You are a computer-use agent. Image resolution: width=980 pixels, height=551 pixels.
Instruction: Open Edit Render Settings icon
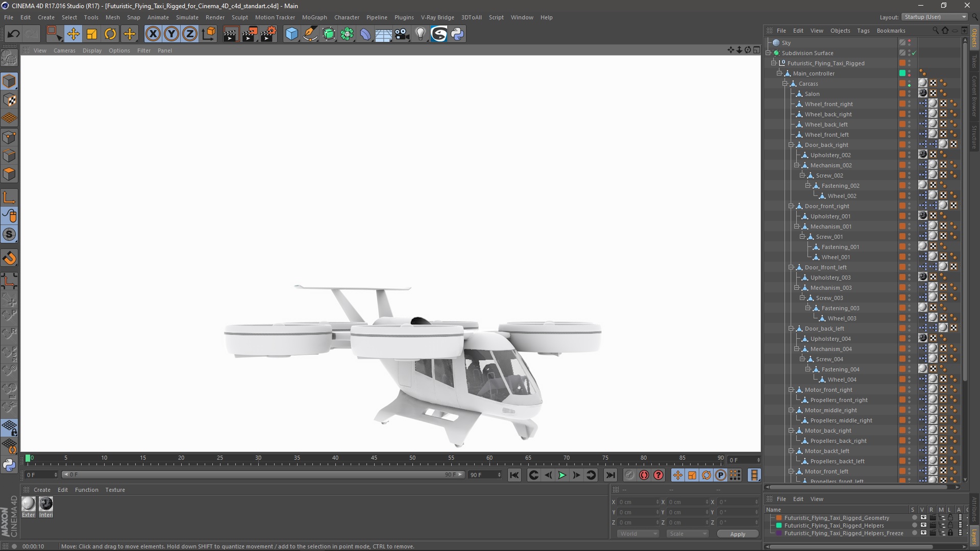click(x=268, y=34)
